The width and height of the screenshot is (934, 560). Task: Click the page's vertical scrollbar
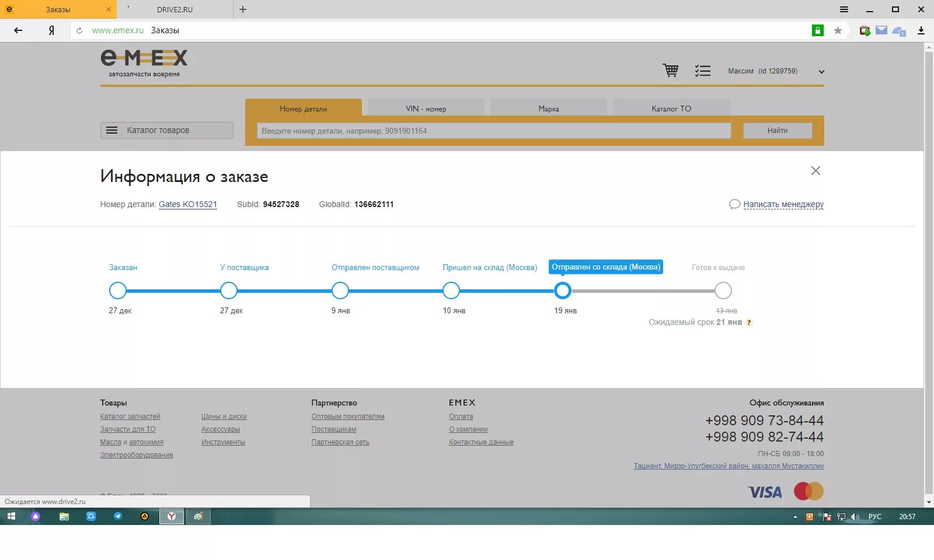[929, 273]
